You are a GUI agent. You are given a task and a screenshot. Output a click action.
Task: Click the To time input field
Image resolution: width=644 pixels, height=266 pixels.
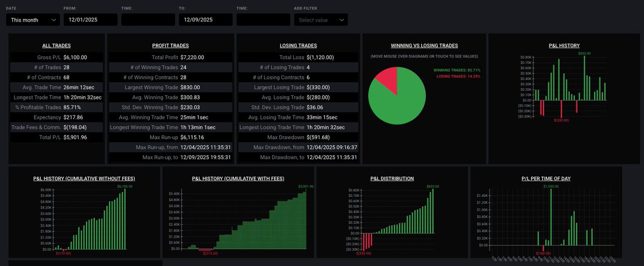click(x=264, y=20)
